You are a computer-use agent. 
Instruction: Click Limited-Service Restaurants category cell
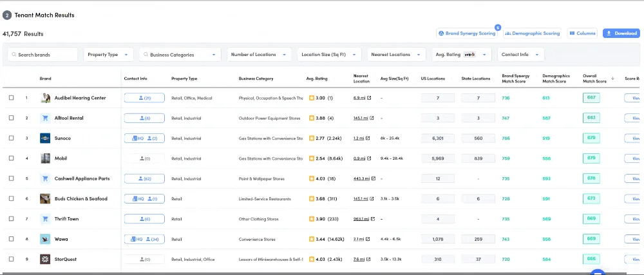265,198
